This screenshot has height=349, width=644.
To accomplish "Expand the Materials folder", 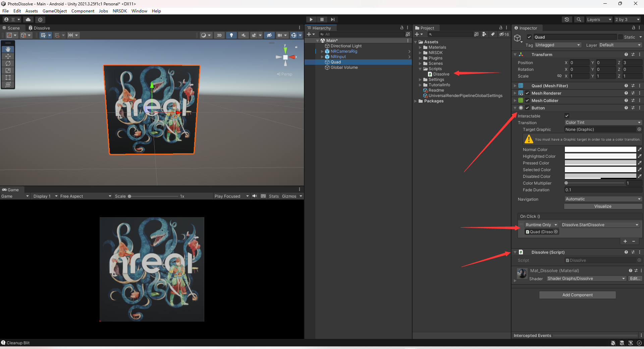I will 420,47.
